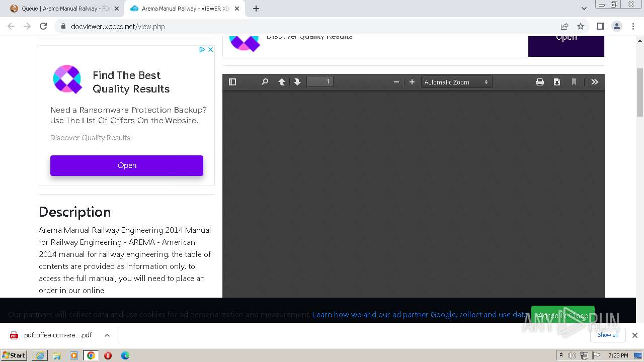Click Chrome icon in taskbar
Image resolution: width=644 pixels, height=362 pixels.
click(91, 355)
